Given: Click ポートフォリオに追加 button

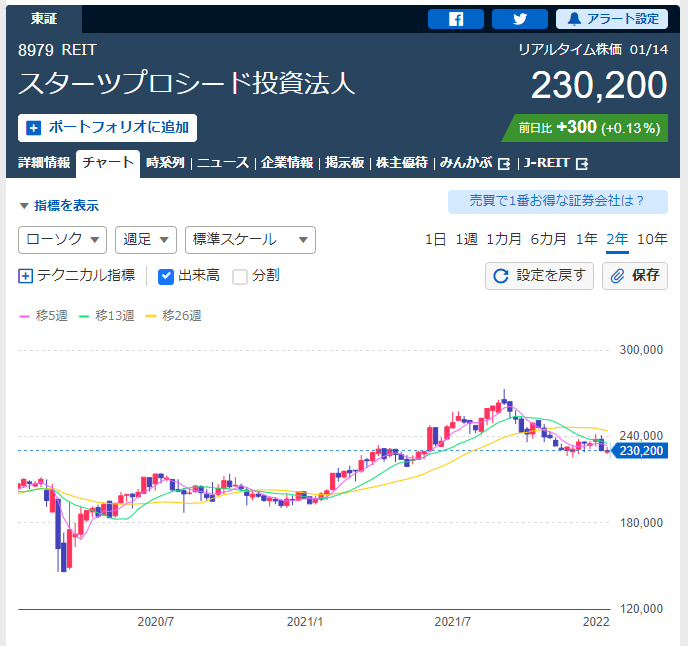Looking at the screenshot, I should click(108, 128).
